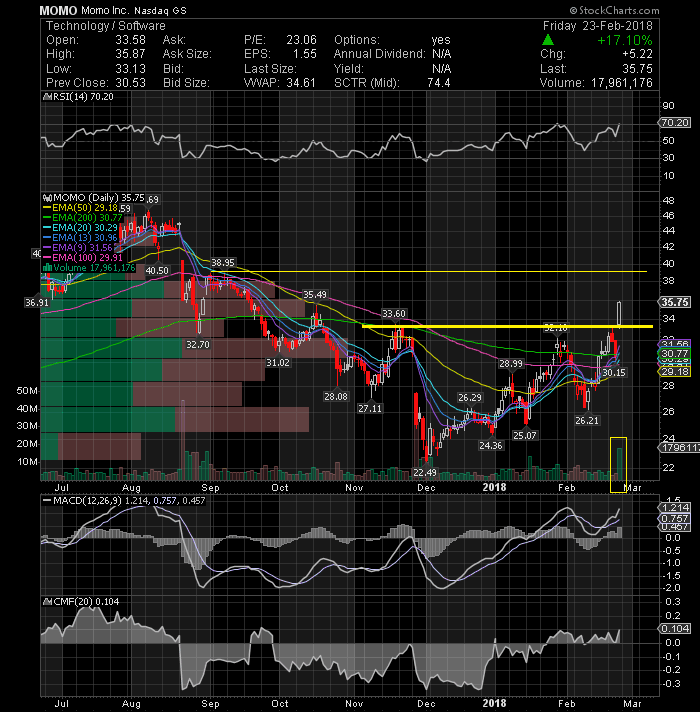
Task: Click the 24.36 price annotation
Action: coord(491,446)
